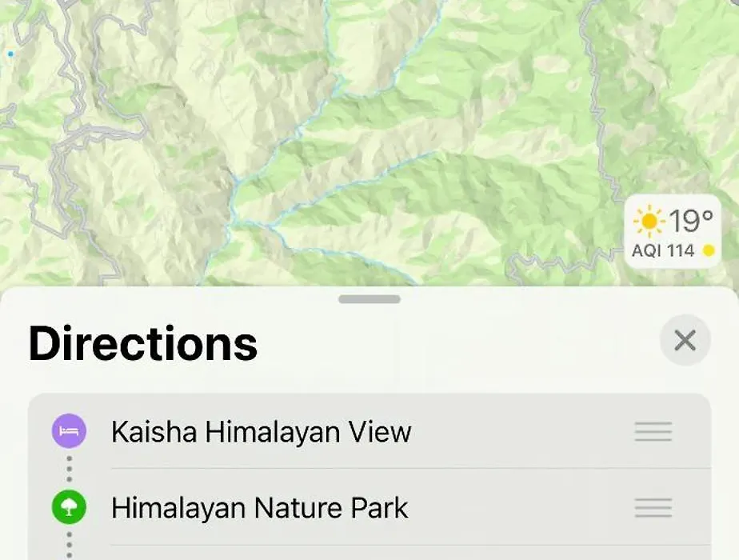
Task: Grab the reorder handle for Himalayan Nature Park
Action: [x=653, y=508]
